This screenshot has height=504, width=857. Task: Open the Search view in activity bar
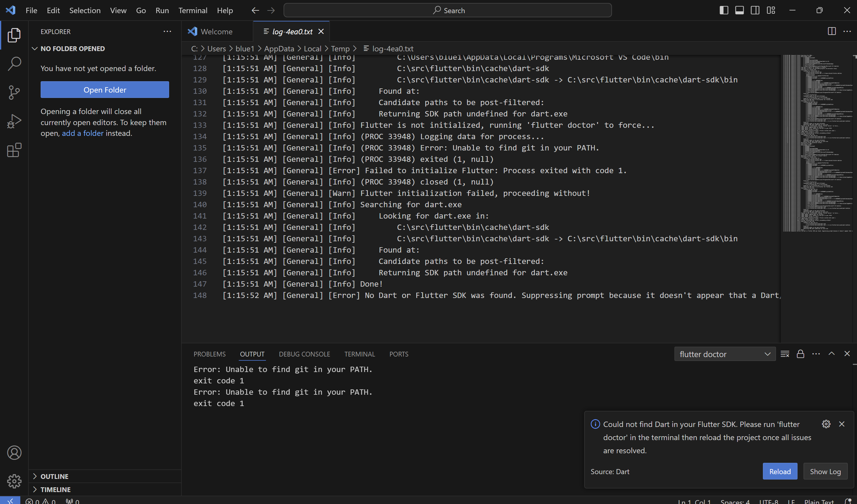[14, 64]
